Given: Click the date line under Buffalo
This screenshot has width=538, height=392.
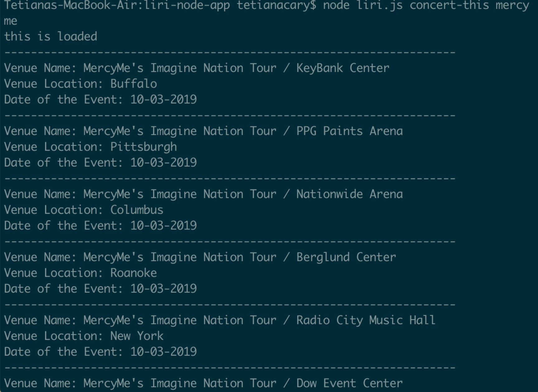Looking at the screenshot, I should [100, 100].
